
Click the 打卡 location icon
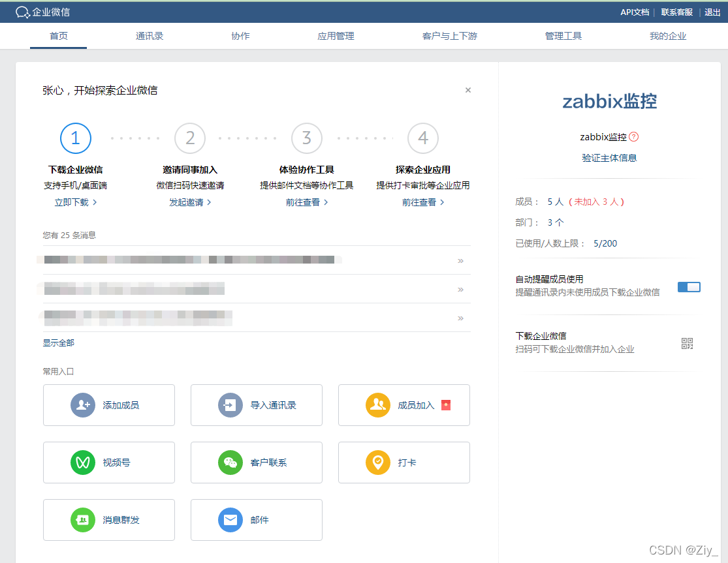coord(378,463)
